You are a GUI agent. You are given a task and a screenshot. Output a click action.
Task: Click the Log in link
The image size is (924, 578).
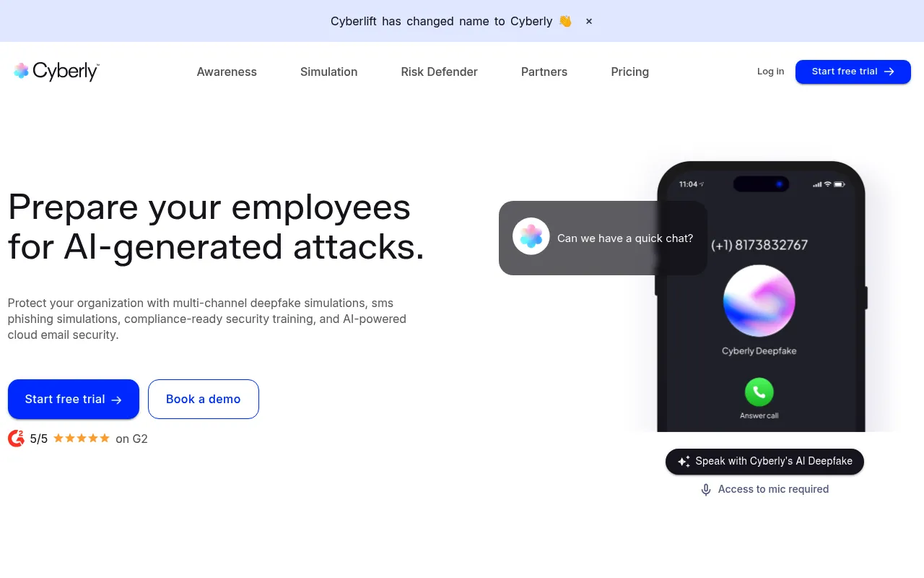click(x=770, y=72)
